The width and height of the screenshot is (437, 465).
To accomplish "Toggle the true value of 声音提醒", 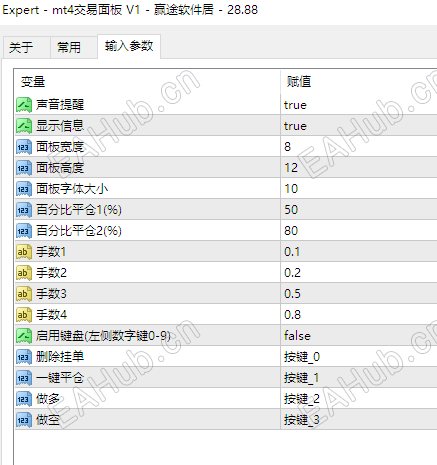I will 295,105.
